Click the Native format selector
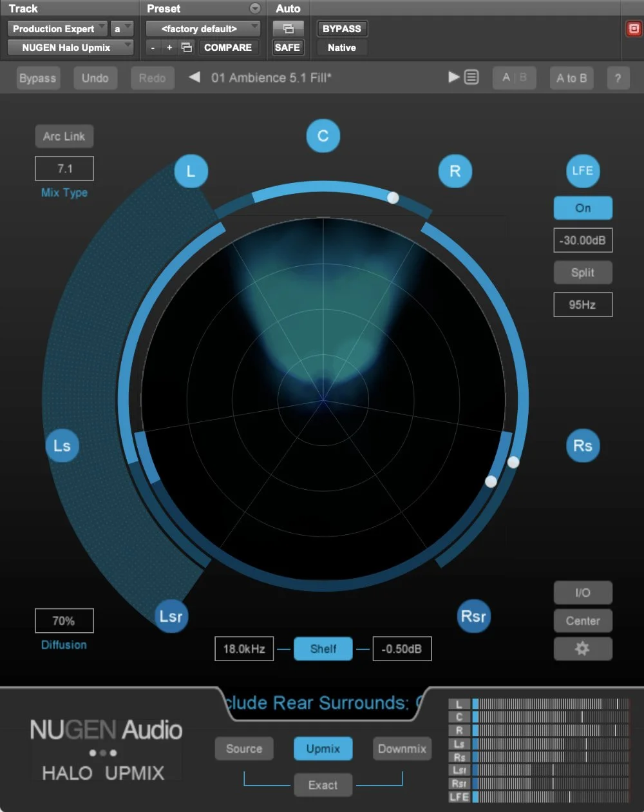Image resolution: width=644 pixels, height=812 pixels. (x=342, y=48)
